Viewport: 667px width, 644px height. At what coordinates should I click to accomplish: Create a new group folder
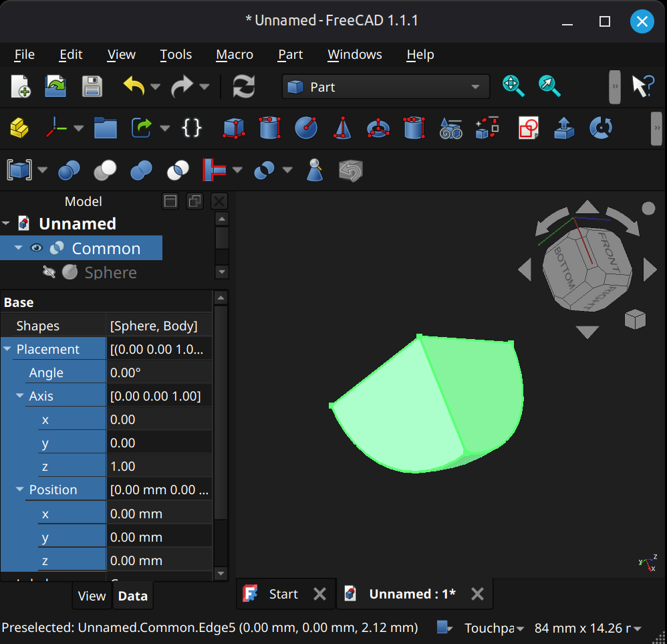[105, 128]
